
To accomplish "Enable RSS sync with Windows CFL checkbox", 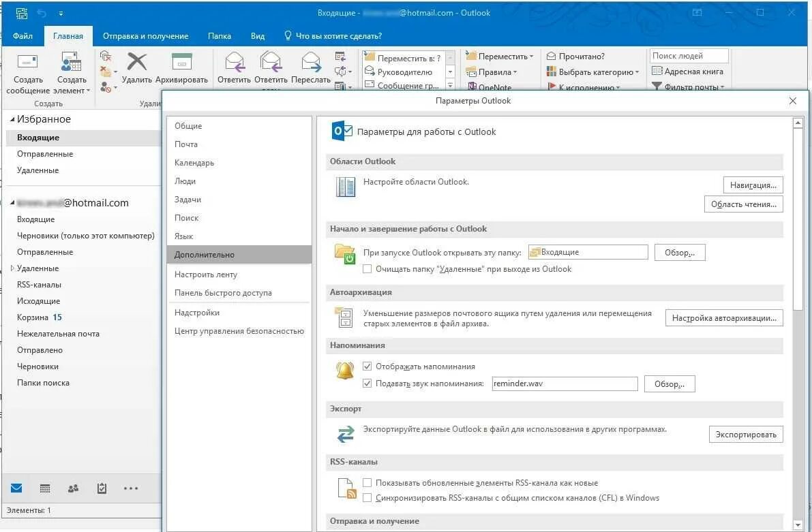I will pos(367,498).
